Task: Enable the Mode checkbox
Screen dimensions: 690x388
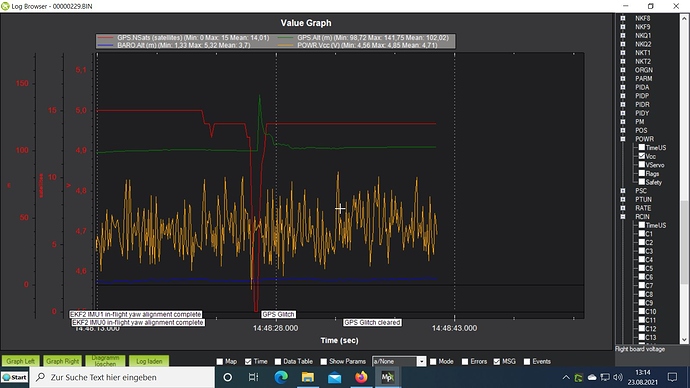Action: coord(433,362)
